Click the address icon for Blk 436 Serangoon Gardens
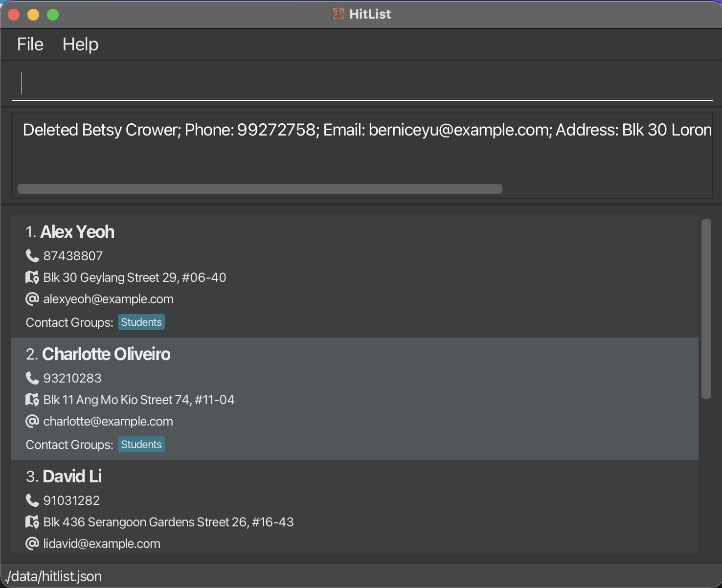The width and height of the screenshot is (722, 588). [x=32, y=522]
